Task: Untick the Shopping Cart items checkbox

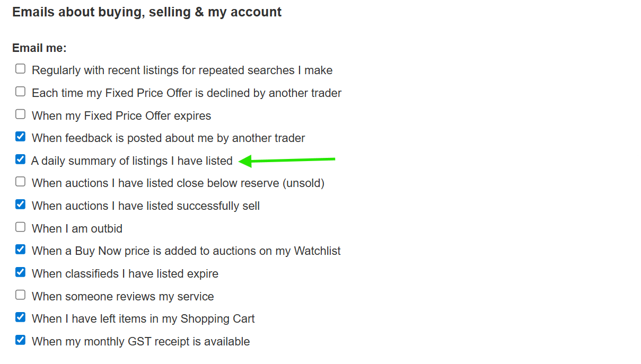Action: (20, 317)
